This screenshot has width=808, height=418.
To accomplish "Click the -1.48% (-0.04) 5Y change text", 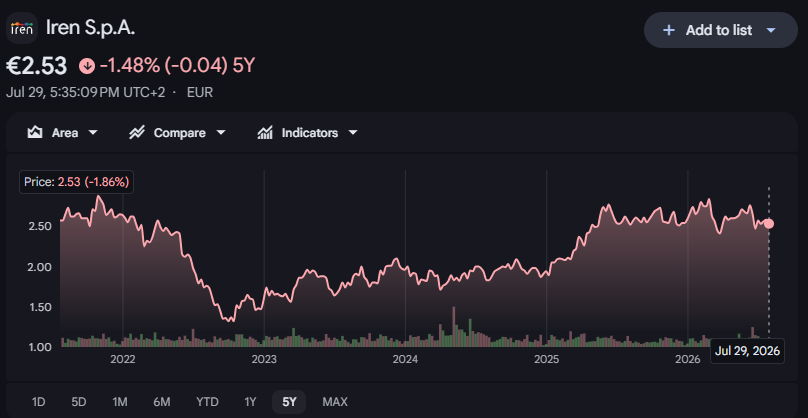I will pos(177,66).
